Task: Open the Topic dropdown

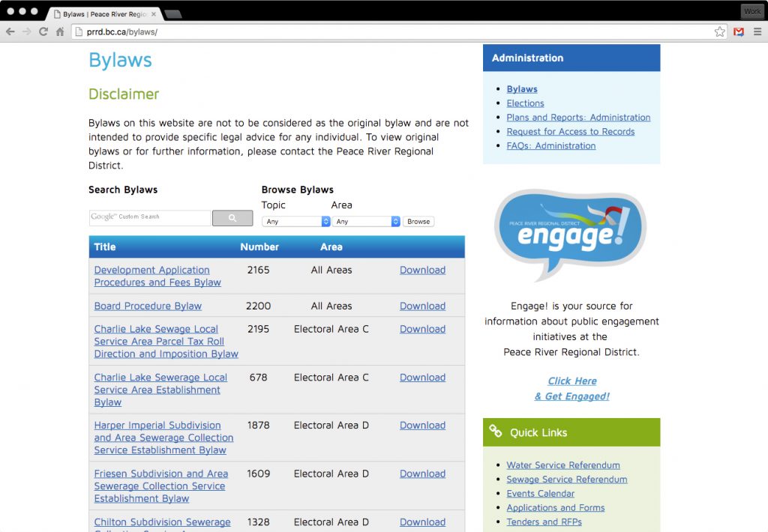Action: pos(295,221)
